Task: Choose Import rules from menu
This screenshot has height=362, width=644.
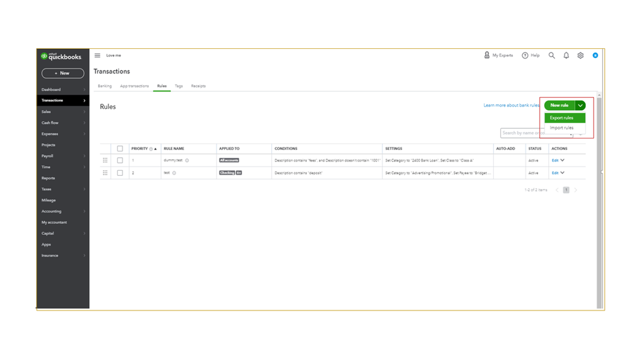Action: [565, 128]
